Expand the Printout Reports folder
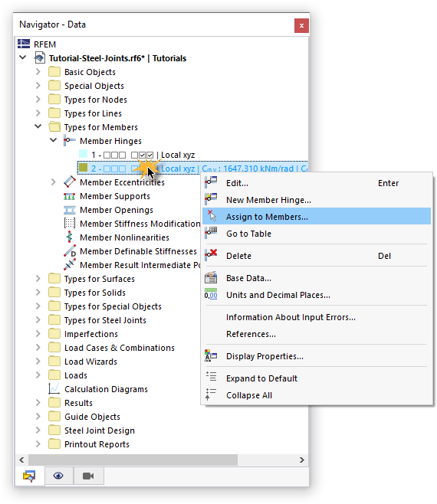437x504 pixels. [38, 444]
